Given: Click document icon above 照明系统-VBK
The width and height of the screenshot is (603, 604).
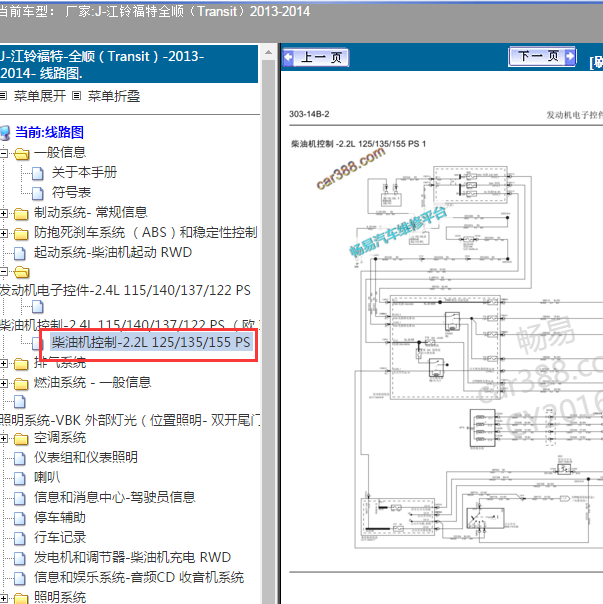Looking at the screenshot, I should (20, 401).
